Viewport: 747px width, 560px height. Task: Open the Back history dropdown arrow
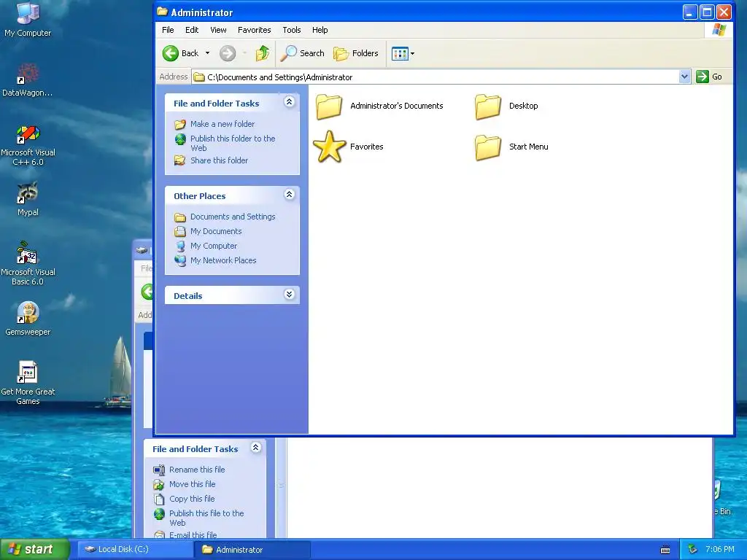(207, 53)
